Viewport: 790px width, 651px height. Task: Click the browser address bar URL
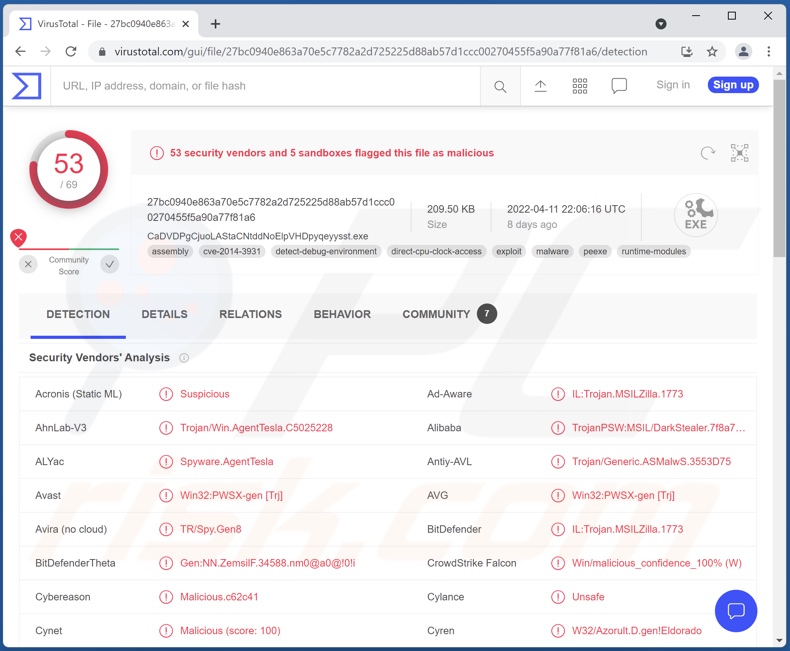(380, 51)
